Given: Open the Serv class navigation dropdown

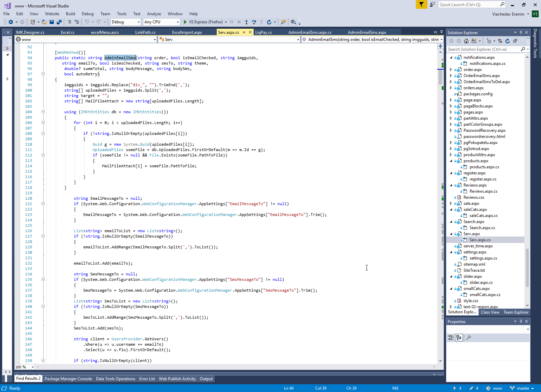Looking at the screenshot, I should point(298,40).
